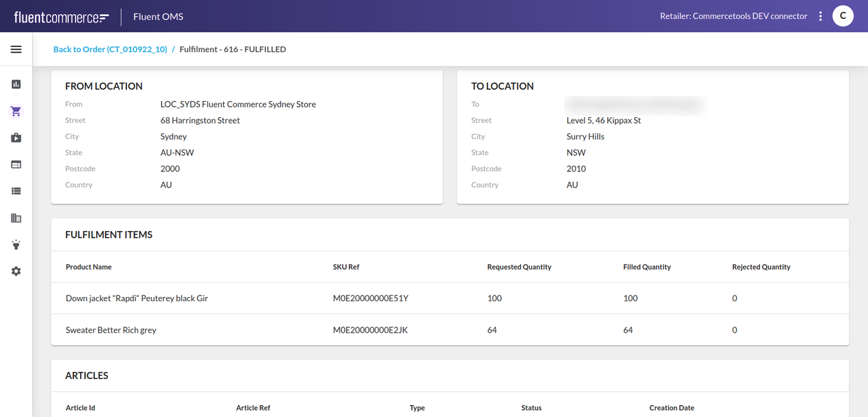Click the Requested Quantity column header
868x417 pixels.
[x=519, y=267]
